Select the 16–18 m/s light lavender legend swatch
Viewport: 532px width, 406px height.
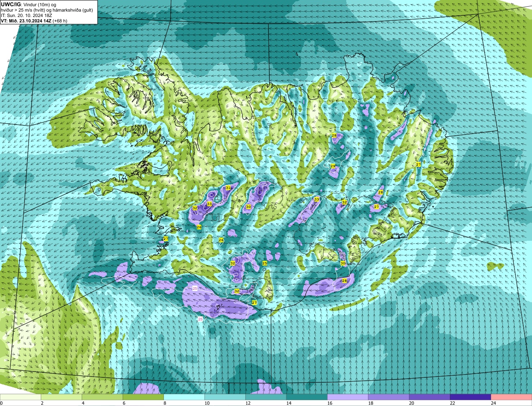pyautogui.click(x=348, y=397)
